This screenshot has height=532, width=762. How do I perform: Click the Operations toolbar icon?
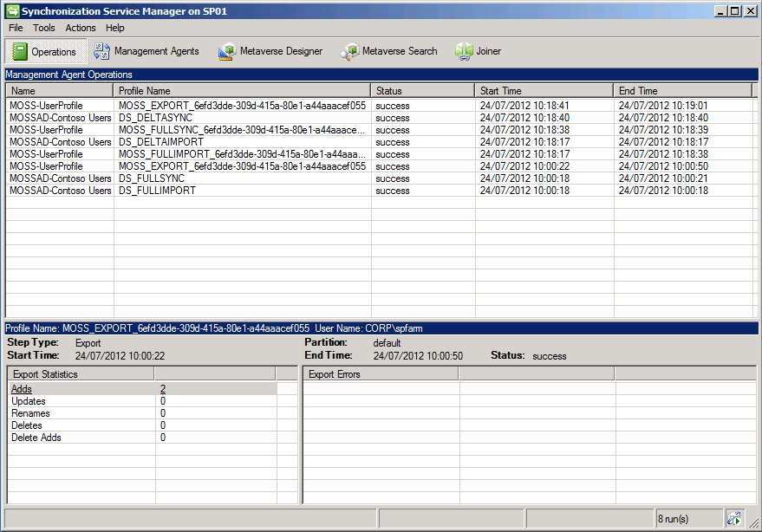[20, 52]
